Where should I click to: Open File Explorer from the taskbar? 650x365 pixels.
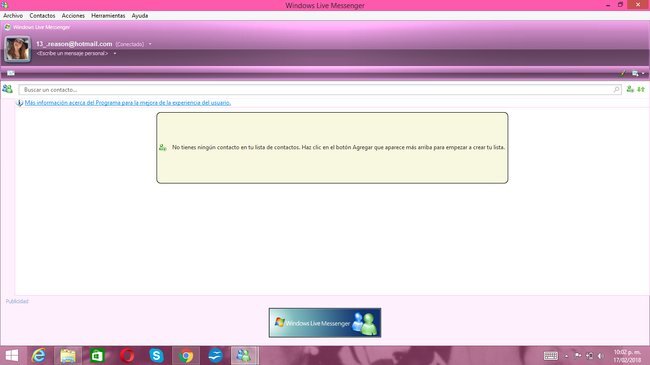coord(68,355)
